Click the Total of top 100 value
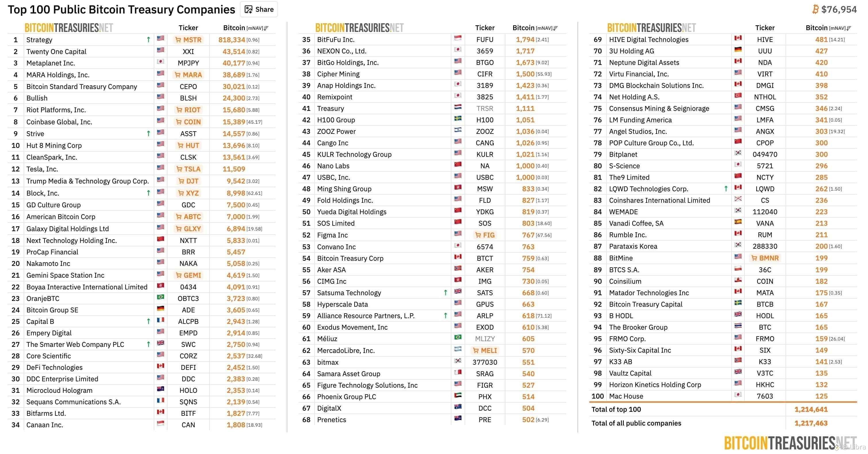 click(811, 409)
